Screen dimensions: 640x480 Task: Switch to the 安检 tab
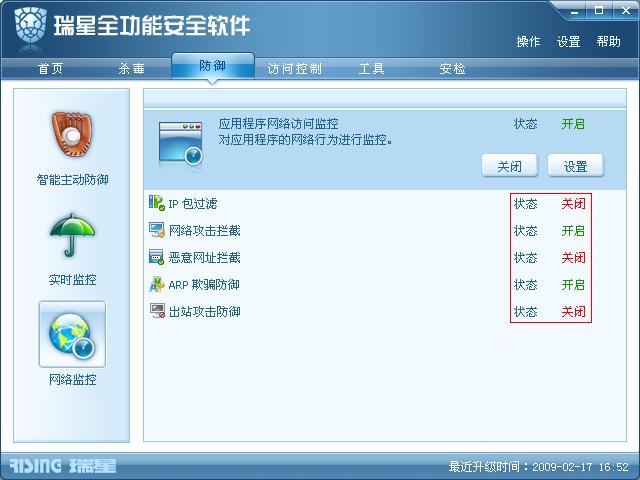point(452,68)
